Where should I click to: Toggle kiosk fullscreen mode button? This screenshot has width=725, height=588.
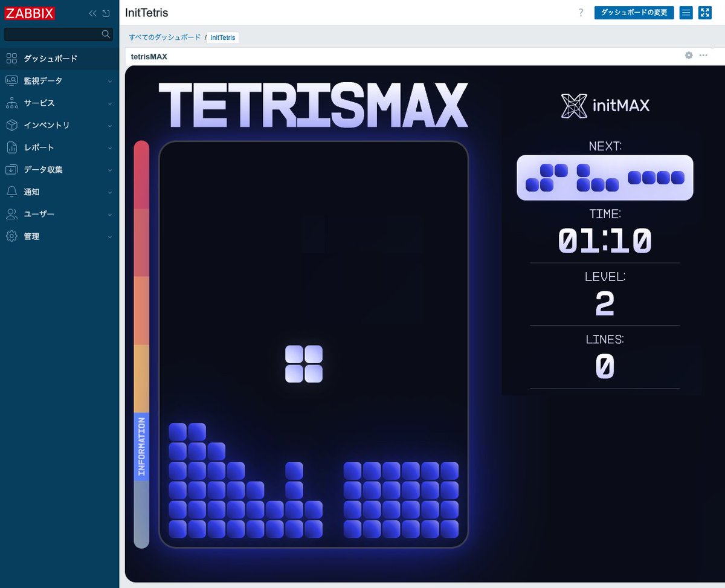[705, 13]
